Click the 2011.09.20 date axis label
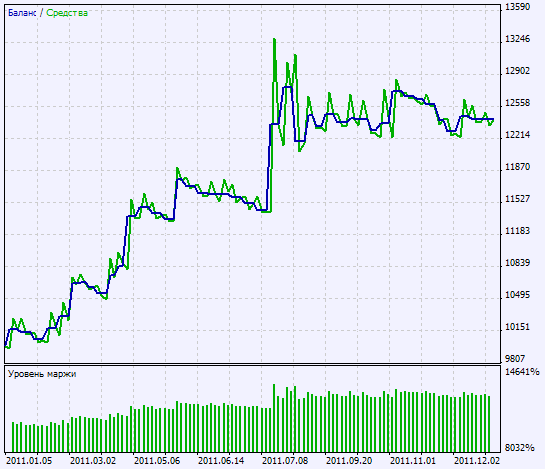This screenshot has height=469, width=545. coord(349,461)
